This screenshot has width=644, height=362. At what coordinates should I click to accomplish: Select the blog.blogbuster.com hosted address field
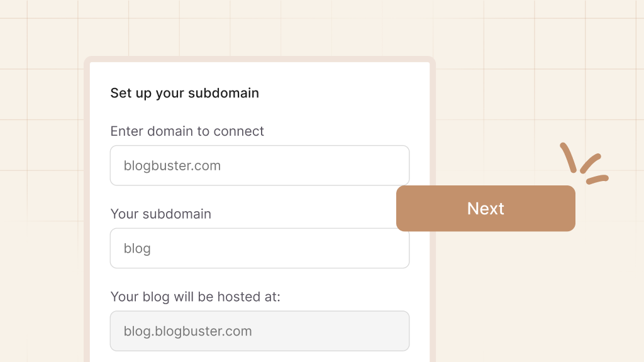click(x=259, y=331)
